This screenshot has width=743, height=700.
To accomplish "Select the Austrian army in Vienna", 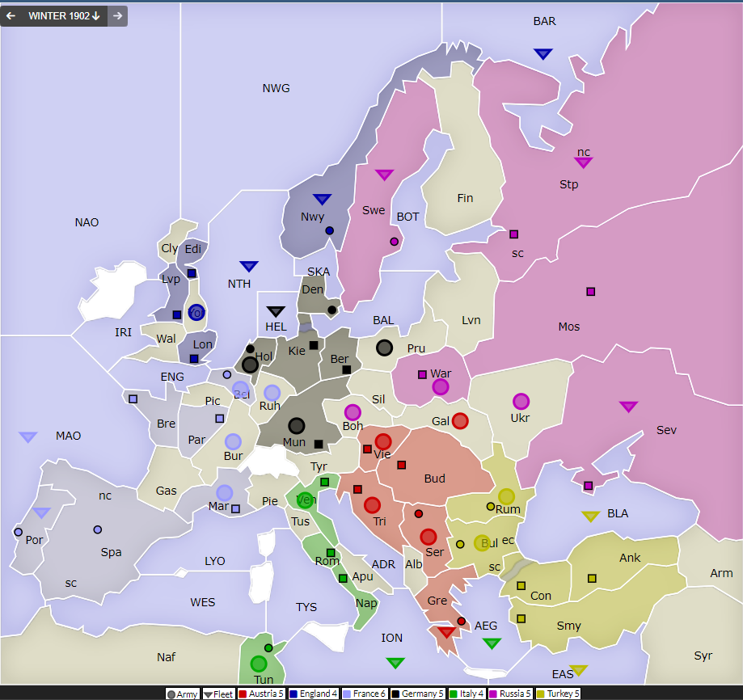I will 383,442.
